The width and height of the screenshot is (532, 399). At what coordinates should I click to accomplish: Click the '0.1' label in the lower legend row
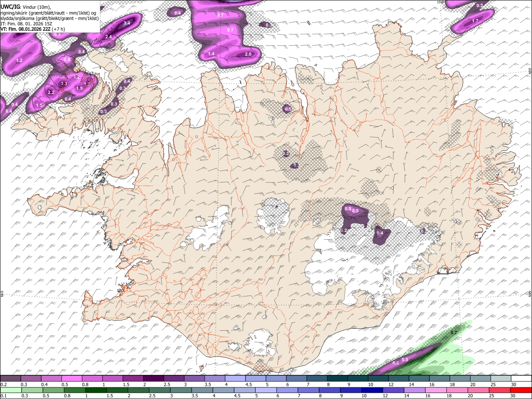(3, 396)
